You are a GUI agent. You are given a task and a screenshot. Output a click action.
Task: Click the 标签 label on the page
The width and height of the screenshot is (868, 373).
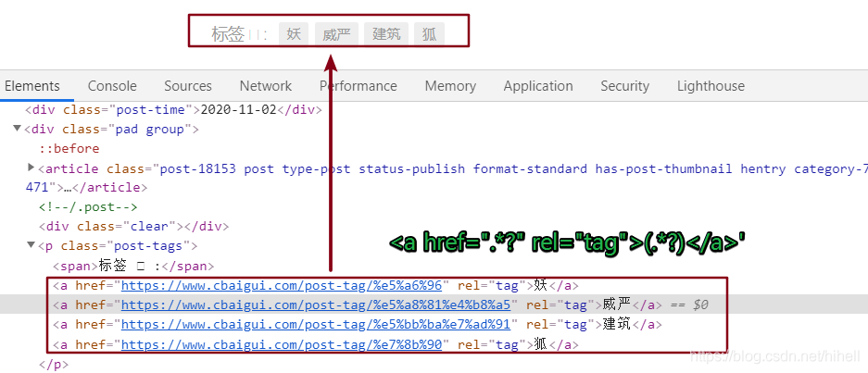click(x=228, y=34)
